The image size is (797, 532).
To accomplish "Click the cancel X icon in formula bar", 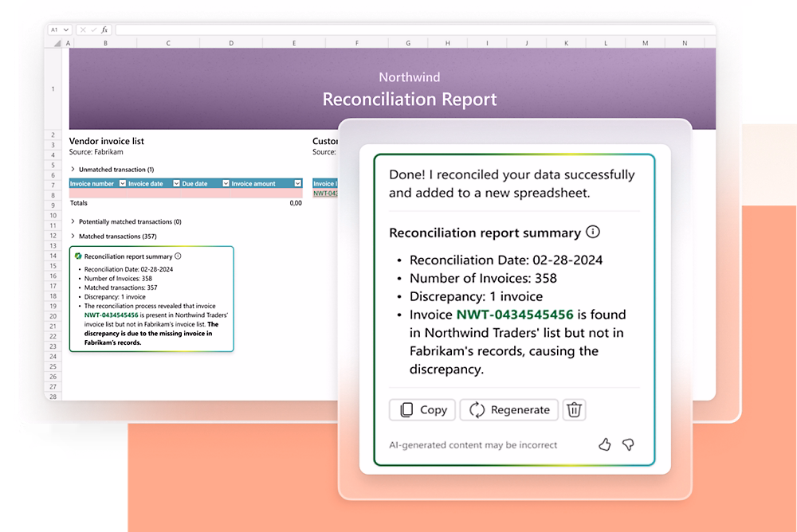I will coord(83,30).
